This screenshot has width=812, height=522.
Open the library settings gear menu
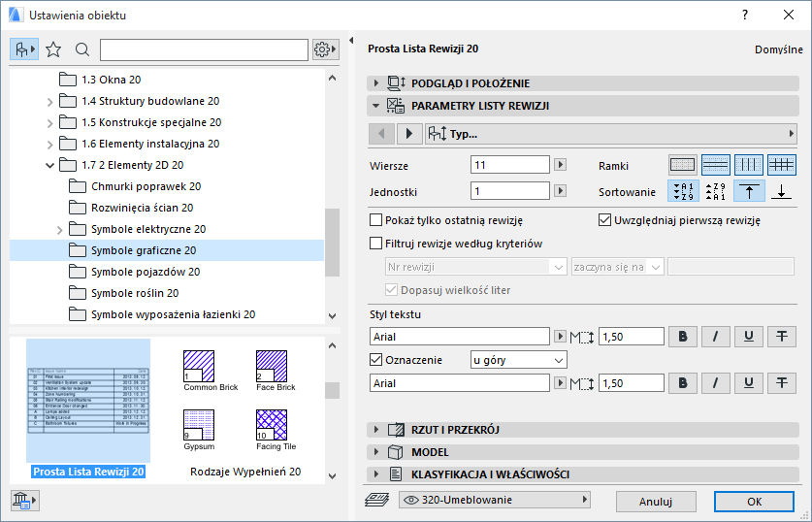[x=324, y=49]
